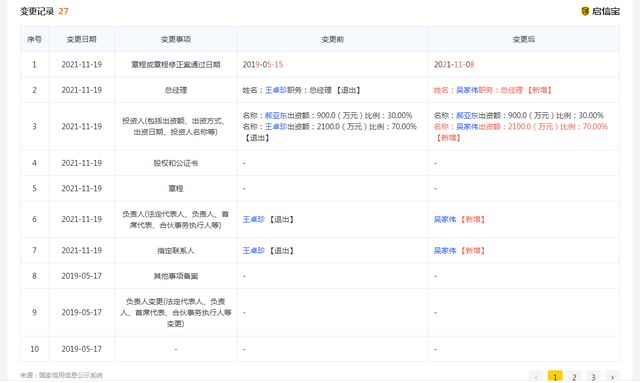This screenshot has width=640, height=383.
Task: Click 负责人变更 cell in row 9
Action: point(176,312)
